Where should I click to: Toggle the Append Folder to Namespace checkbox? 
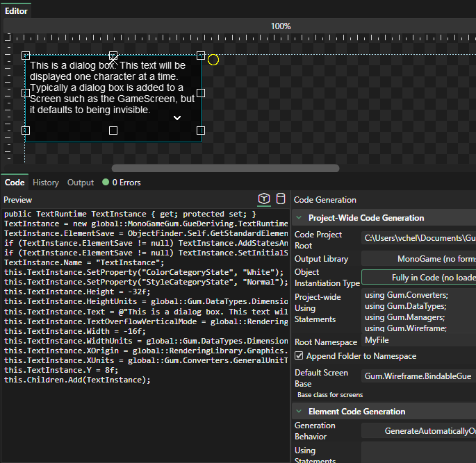pos(299,356)
